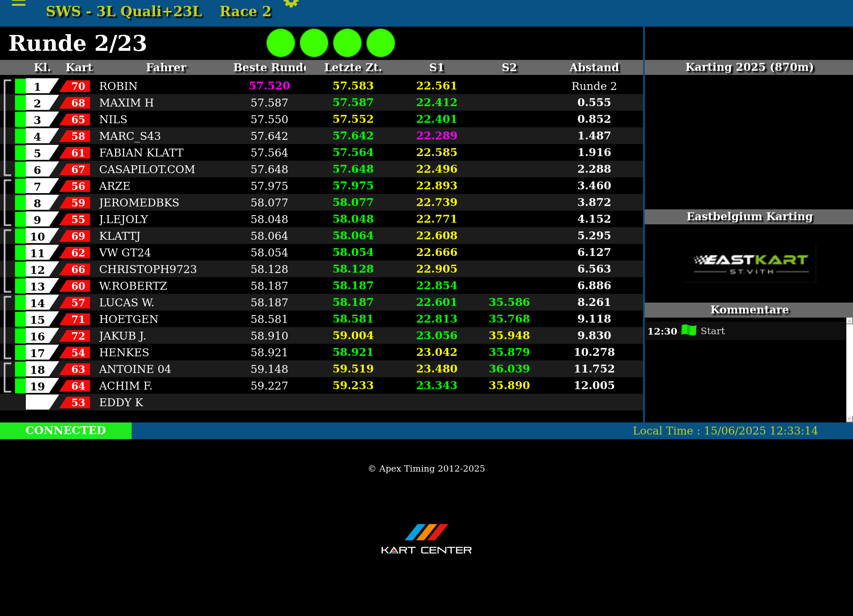Sort by Beste Runde column header
This screenshot has width=853, height=616.
[x=269, y=67]
